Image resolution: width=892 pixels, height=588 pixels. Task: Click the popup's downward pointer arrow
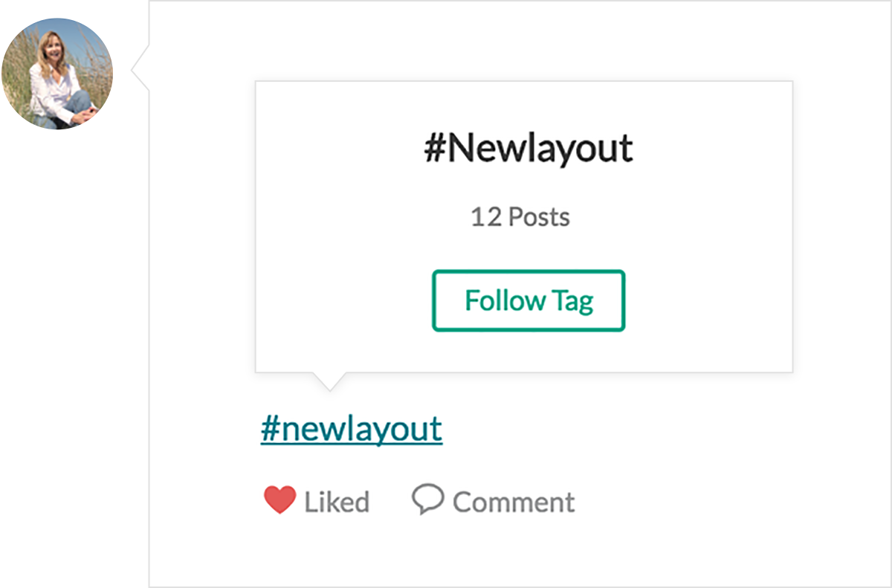pos(328,381)
